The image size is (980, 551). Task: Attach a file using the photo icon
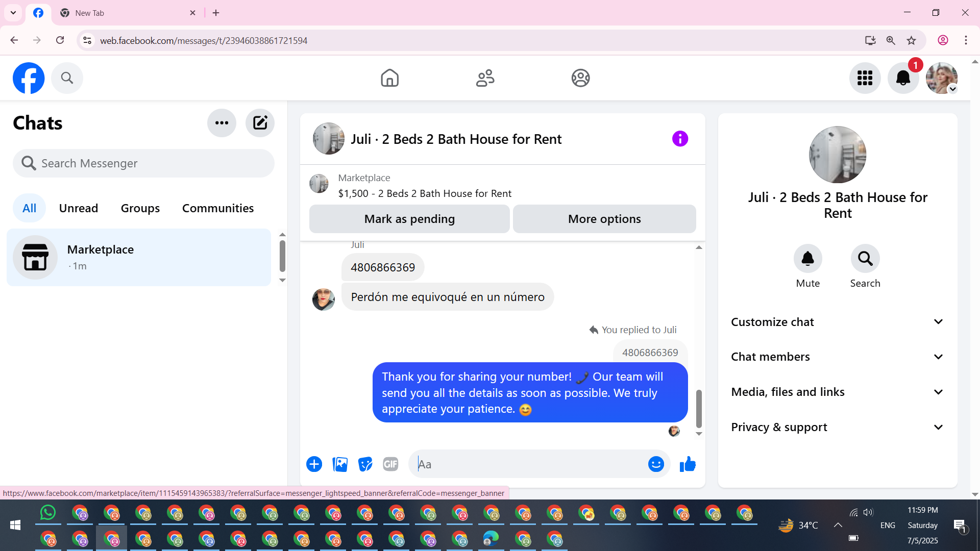coord(340,464)
